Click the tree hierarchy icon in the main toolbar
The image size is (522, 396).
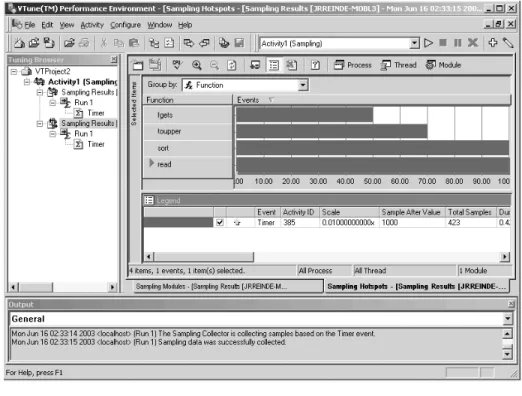click(x=154, y=43)
